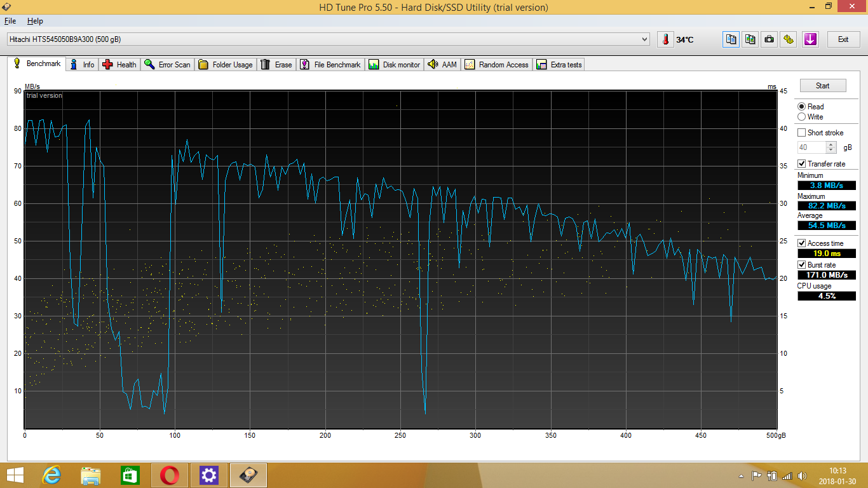Open the File menu
This screenshot has width=868, height=488.
point(10,21)
